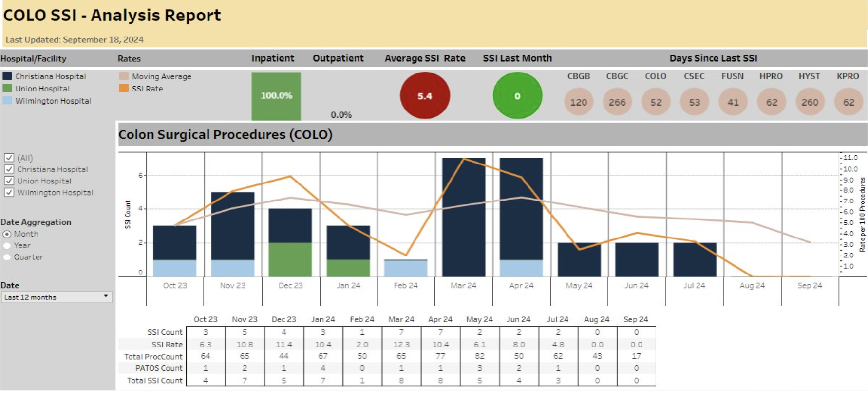Open the Last 12 months date dropdown
This screenshot has height=402, width=868.
(57, 297)
